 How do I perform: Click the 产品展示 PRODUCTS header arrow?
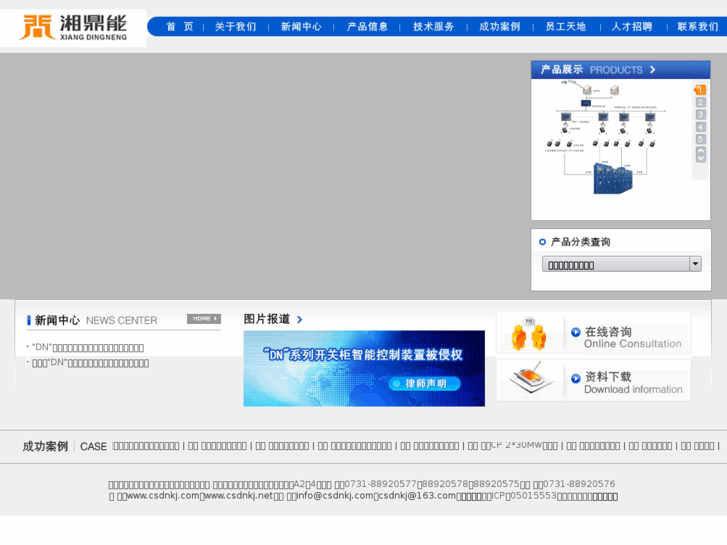click(x=652, y=70)
